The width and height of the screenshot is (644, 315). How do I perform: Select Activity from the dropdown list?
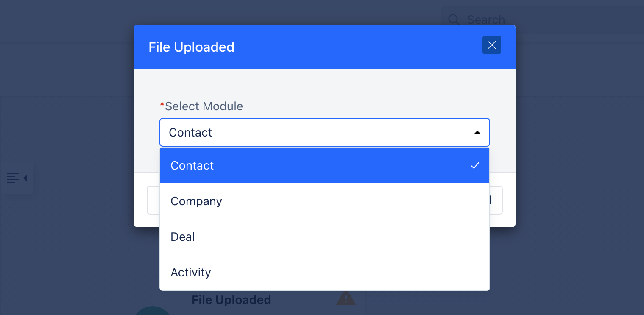(x=325, y=272)
